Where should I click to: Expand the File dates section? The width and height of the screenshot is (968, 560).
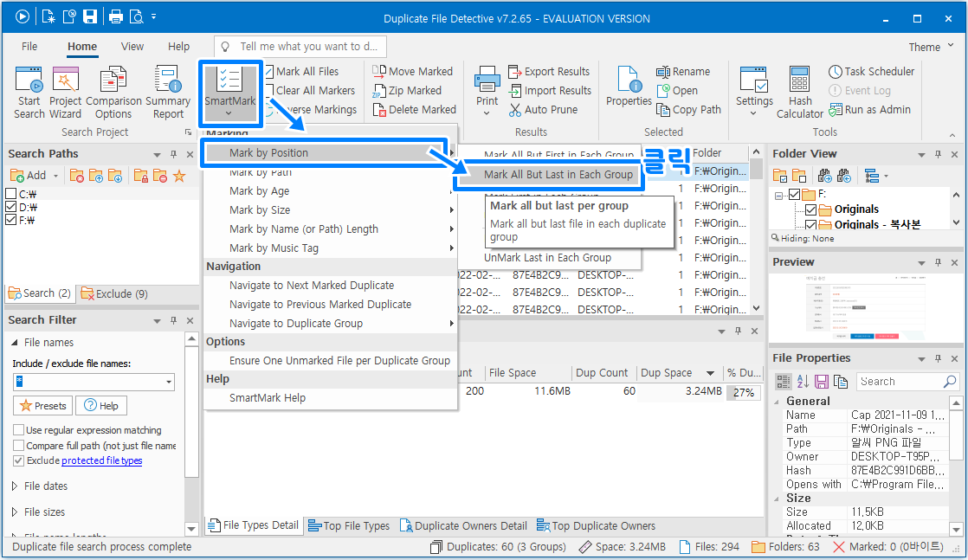coord(15,486)
